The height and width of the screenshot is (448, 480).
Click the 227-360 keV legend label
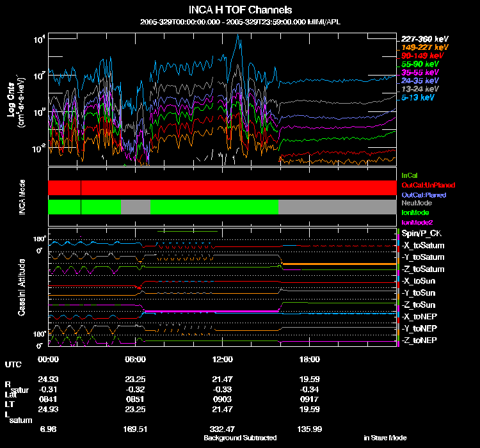(424, 39)
